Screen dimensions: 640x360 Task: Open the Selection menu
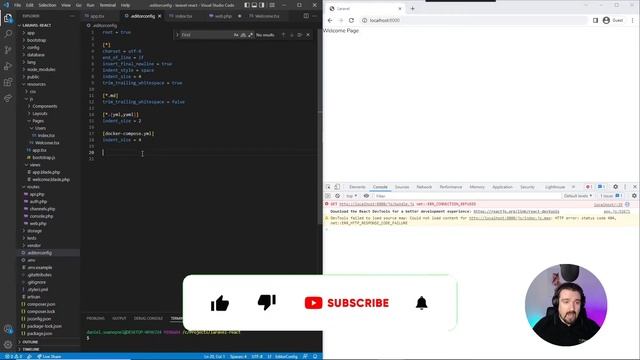(x=47, y=5)
